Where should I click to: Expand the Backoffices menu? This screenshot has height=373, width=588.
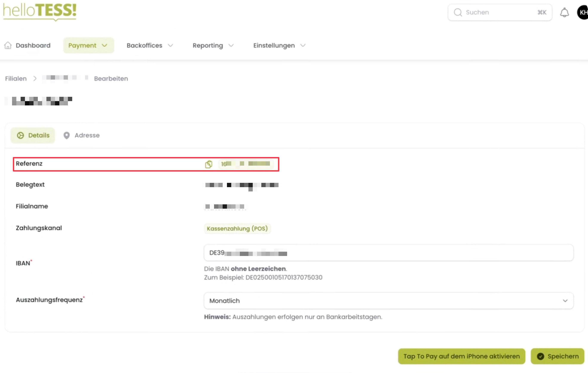pyautogui.click(x=150, y=45)
